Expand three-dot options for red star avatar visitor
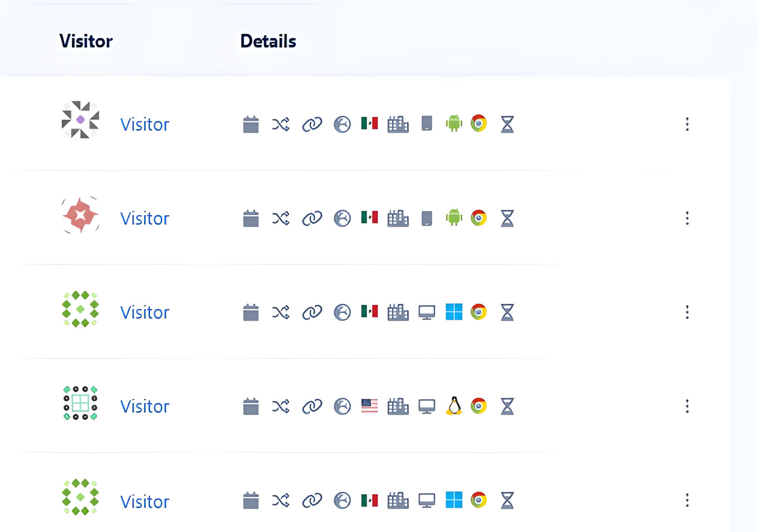This screenshot has height=532, width=757. click(x=687, y=218)
